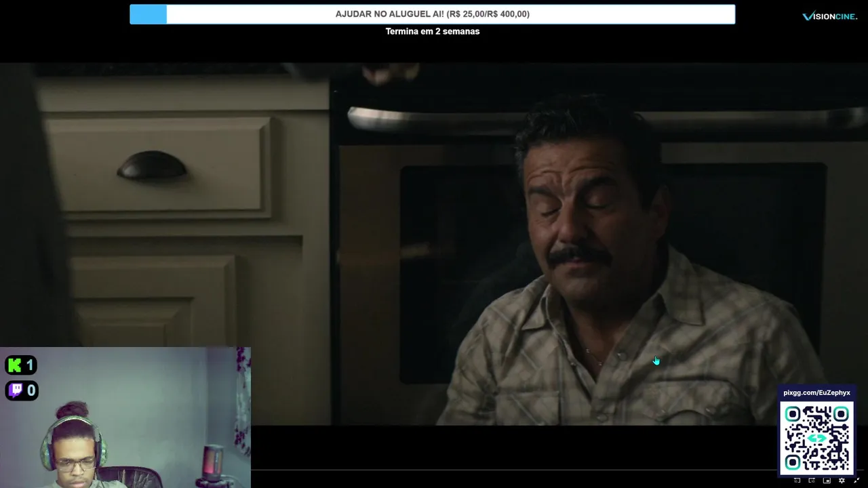The width and height of the screenshot is (868, 488).
Task: Exit fullscreen via the arrows icon
Action: pos(856,481)
